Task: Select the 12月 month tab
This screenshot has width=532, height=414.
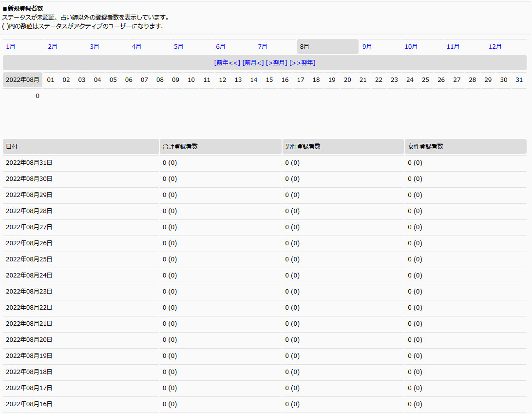Action: pyautogui.click(x=495, y=47)
